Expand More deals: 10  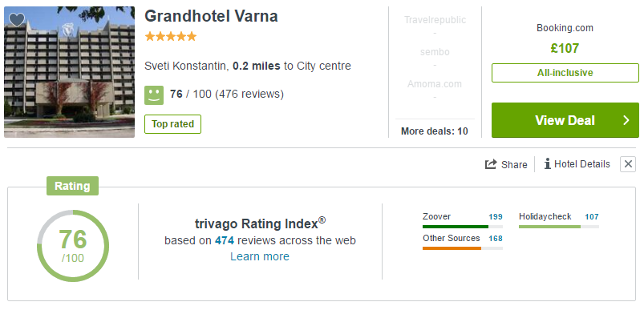(x=435, y=131)
